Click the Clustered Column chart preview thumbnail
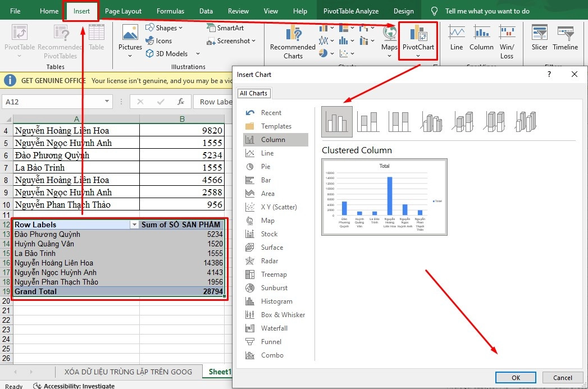Viewport: 588px width, 389px height. 384,196
